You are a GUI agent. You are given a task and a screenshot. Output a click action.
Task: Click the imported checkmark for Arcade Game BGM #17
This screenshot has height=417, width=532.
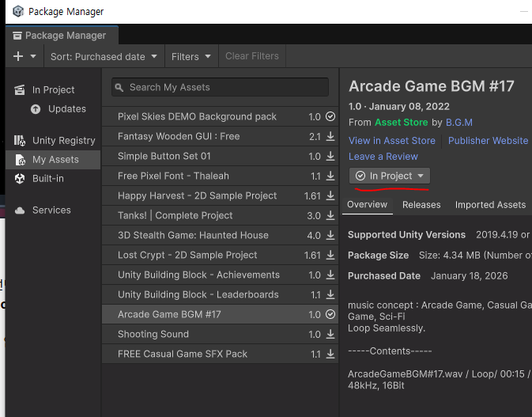click(330, 314)
